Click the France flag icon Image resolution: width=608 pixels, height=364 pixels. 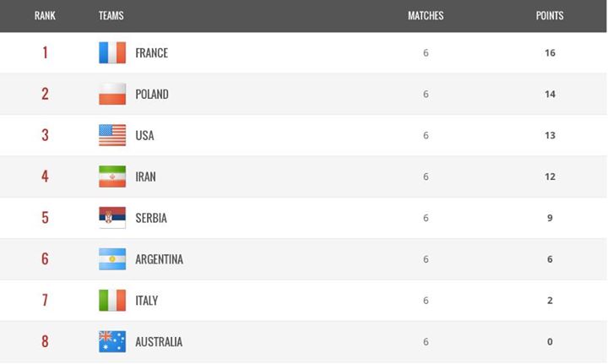click(x=112, y=52)
